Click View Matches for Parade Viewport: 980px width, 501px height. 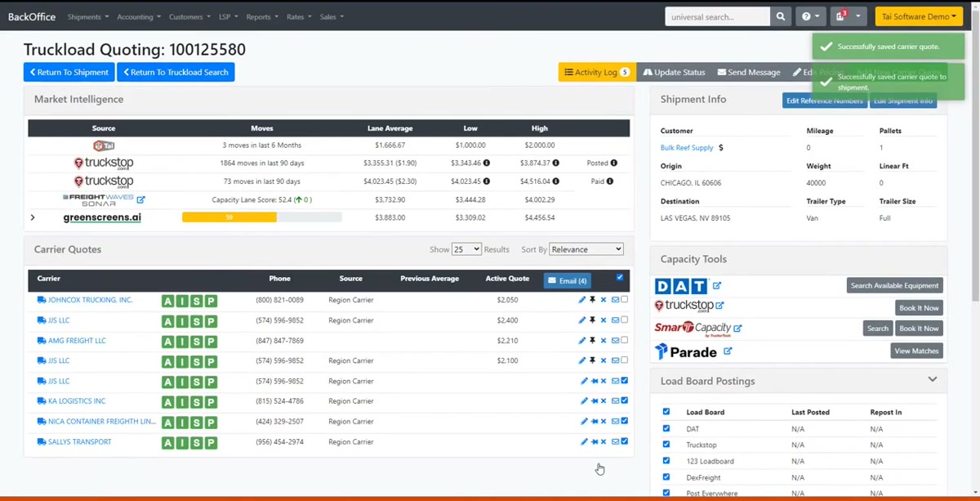[x=916, y=351]
